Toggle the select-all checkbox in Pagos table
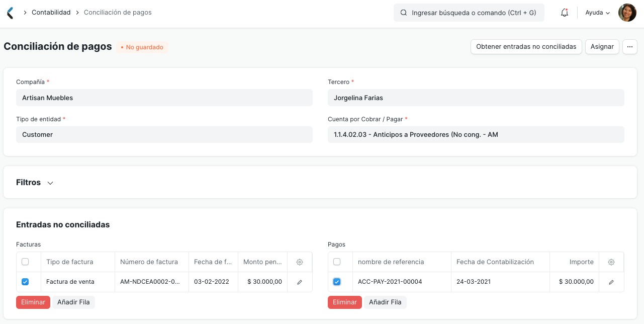Image resolution: width=644 pixels, height=324 pixels. tap(337, 262)
